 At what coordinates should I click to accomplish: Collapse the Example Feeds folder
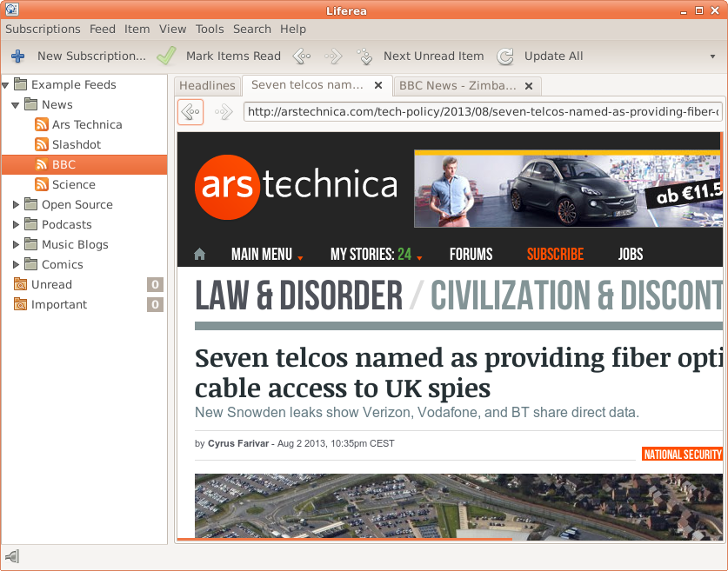[x=6, y=85]
